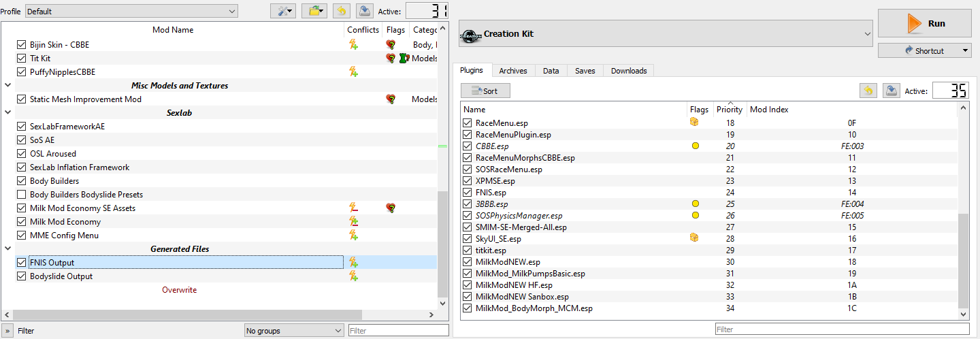Open the Saves tab

point(585,71)
